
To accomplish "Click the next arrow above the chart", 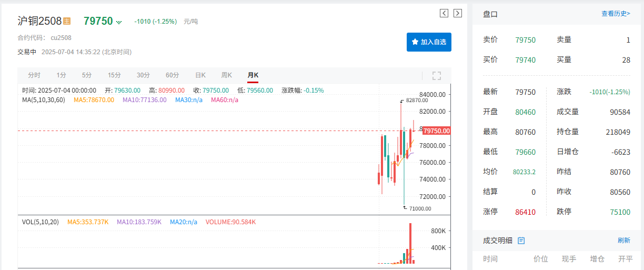I will tap(458, 13).
